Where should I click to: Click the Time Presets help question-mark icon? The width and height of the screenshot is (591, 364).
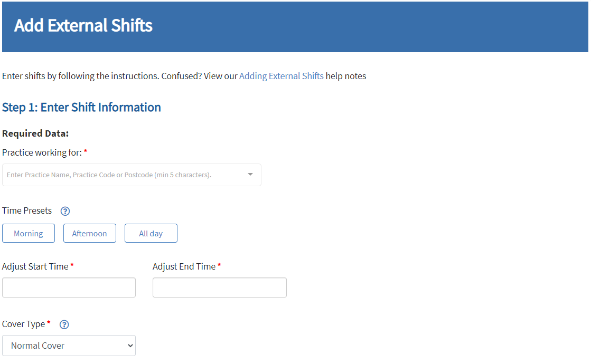point(65,212)
